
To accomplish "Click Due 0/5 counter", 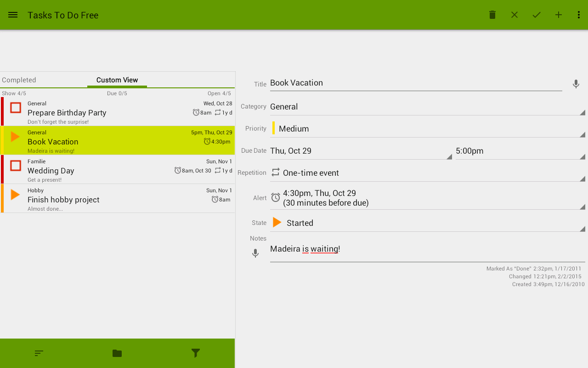I will click(x=117, y=93).
